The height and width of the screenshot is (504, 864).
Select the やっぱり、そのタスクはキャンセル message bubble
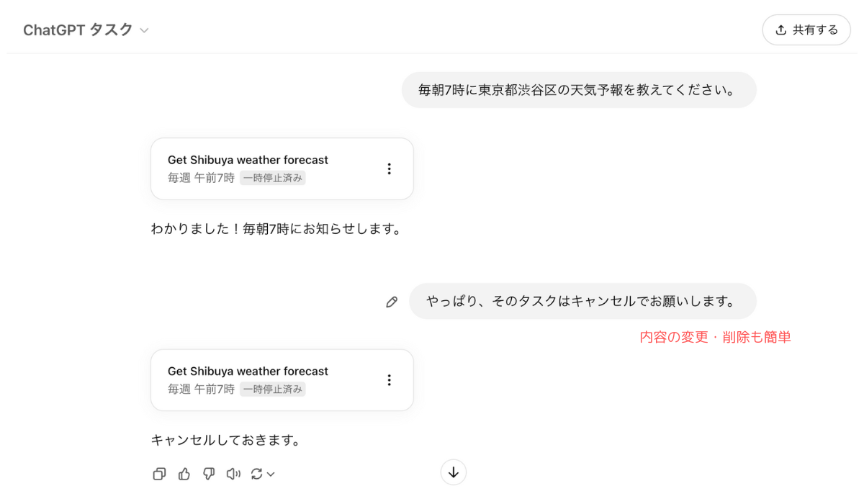point(582,301)
